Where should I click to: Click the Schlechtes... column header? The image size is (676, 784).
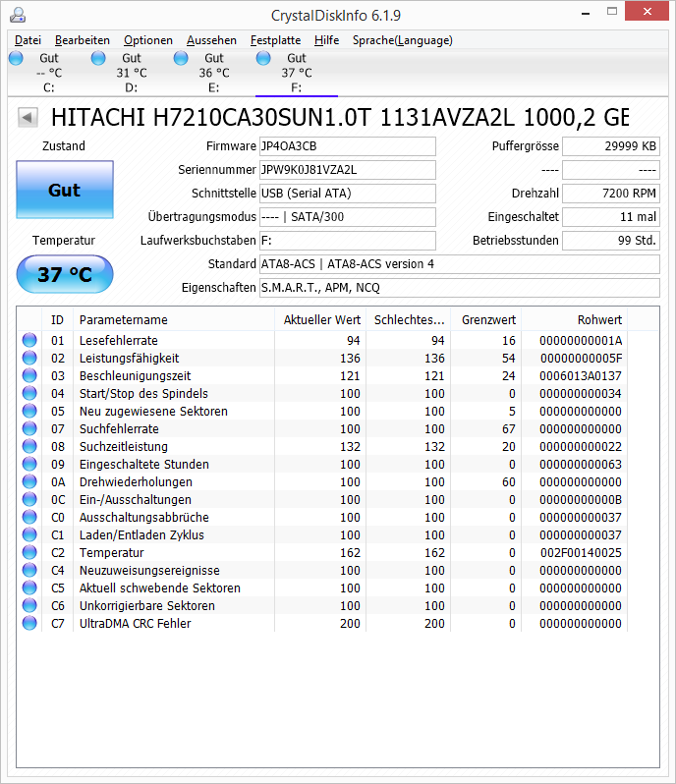(408, 320)
